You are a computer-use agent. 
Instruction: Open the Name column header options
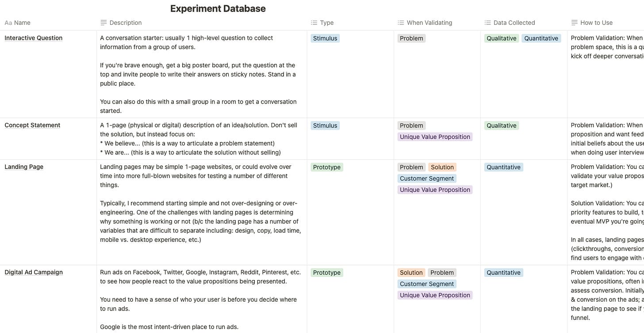(21, 23)
